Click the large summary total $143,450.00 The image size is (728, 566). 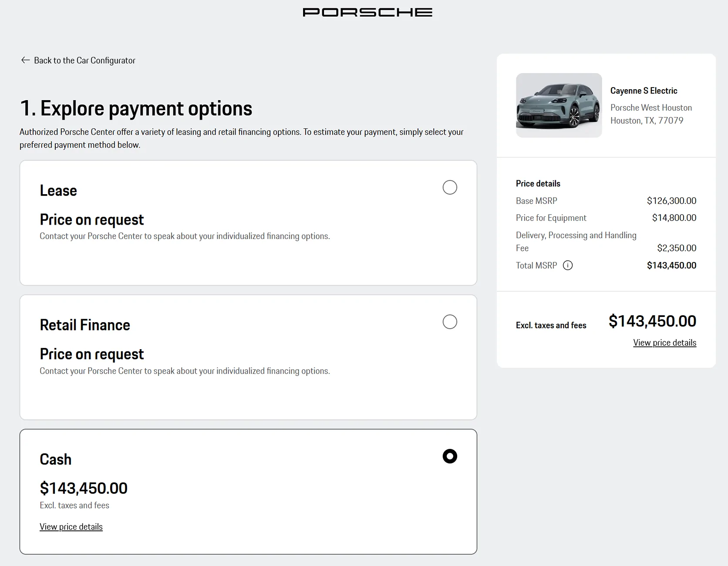pos(652,321)
